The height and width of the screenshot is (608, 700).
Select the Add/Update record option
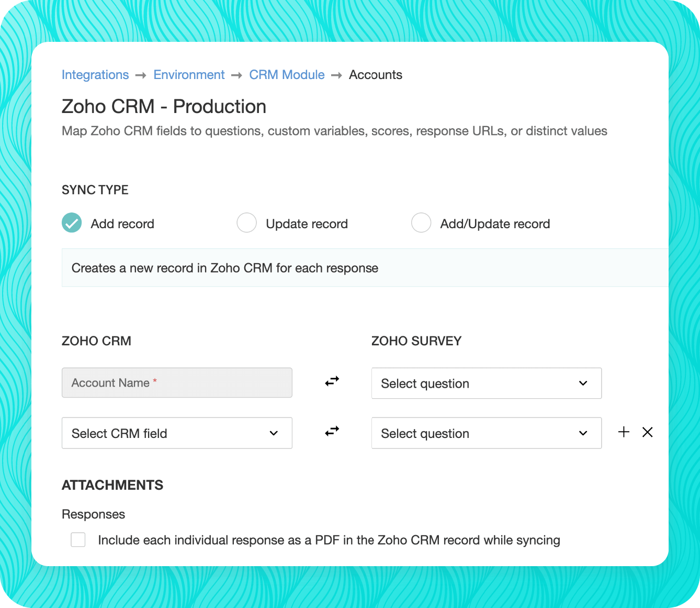tap(421, 223)
